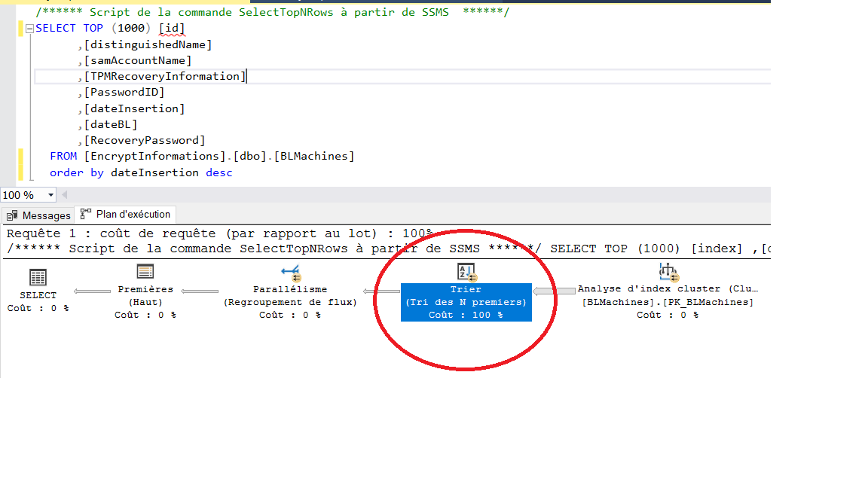Click the [dateInsertion] column in query

point(135,108)
